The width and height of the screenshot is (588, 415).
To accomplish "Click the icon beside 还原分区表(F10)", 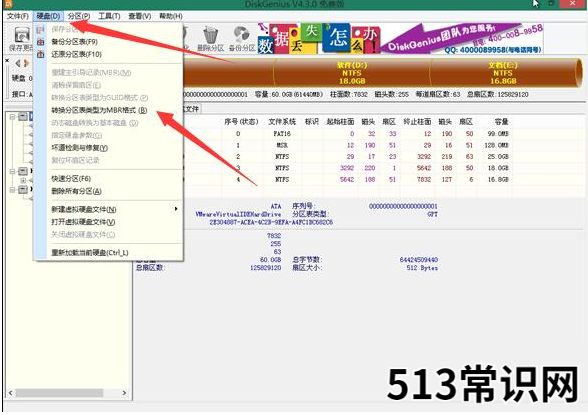I will (x=40, y=55).
